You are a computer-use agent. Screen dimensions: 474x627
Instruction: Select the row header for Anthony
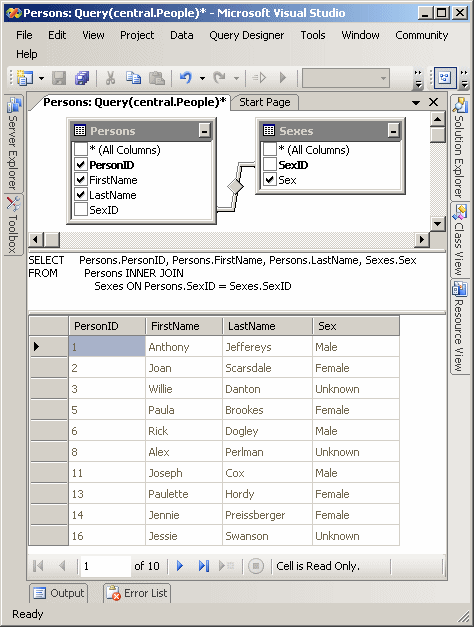[x=48, y=346]
